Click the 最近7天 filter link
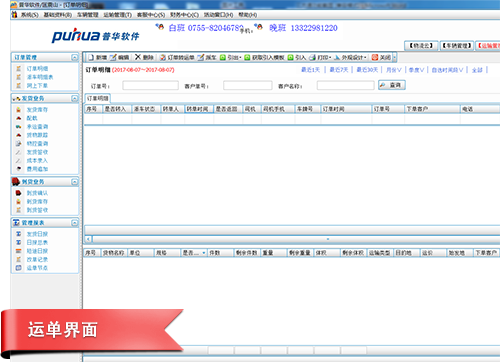The image size is (500, 362). (x=339, y=70)
